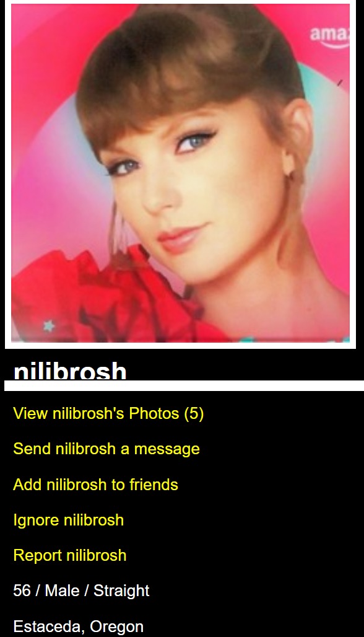Image resolution: width=364 pixels, height=637 pixels.
Task: Add nilibrosh to friends
Action: click(95, 484)
